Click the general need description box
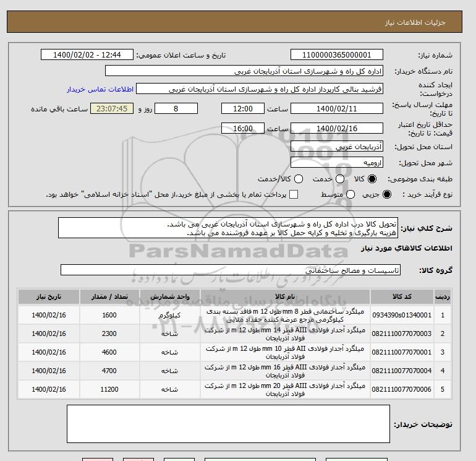Viewport: 476px width, 461px height. 228,228
